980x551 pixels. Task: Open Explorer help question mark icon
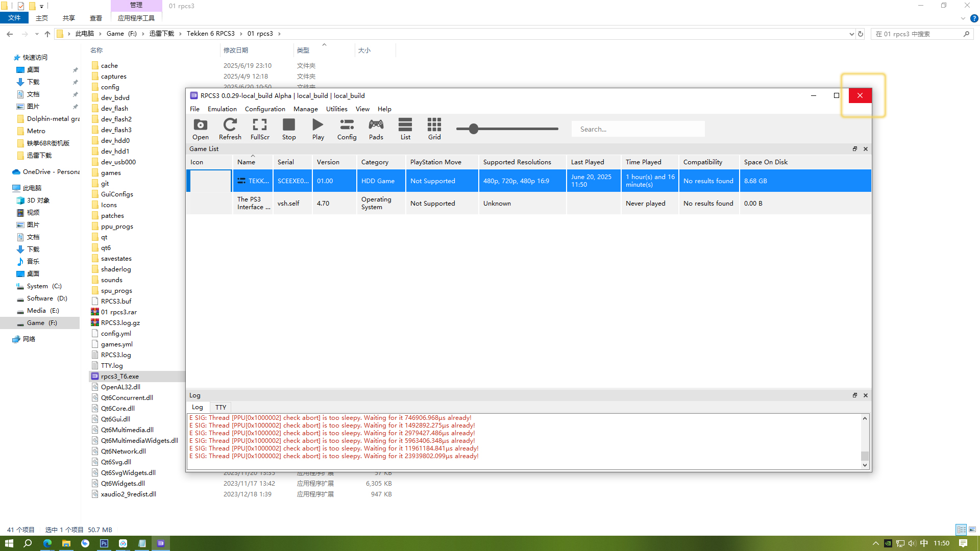click(x=974, y=18)
